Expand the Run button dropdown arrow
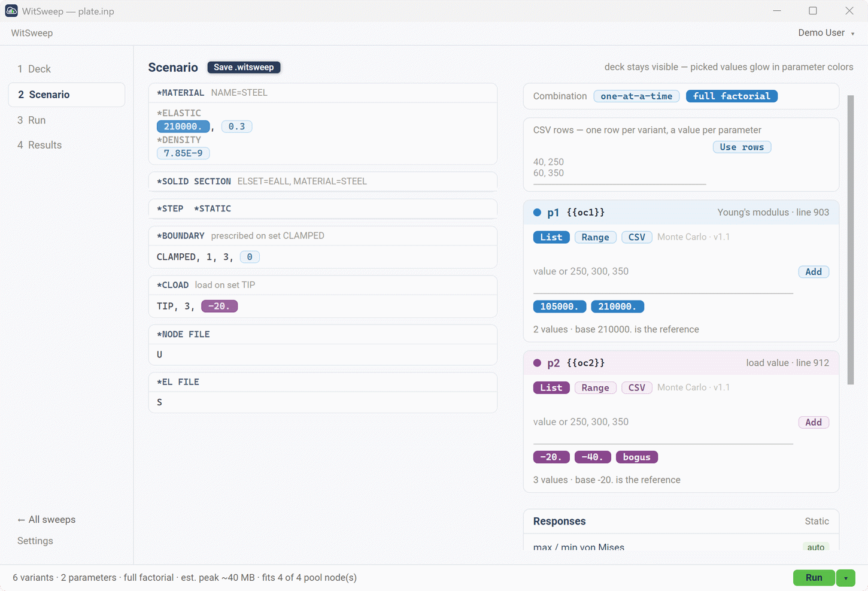The image size is (868, 591). click(x=846, y=578)
